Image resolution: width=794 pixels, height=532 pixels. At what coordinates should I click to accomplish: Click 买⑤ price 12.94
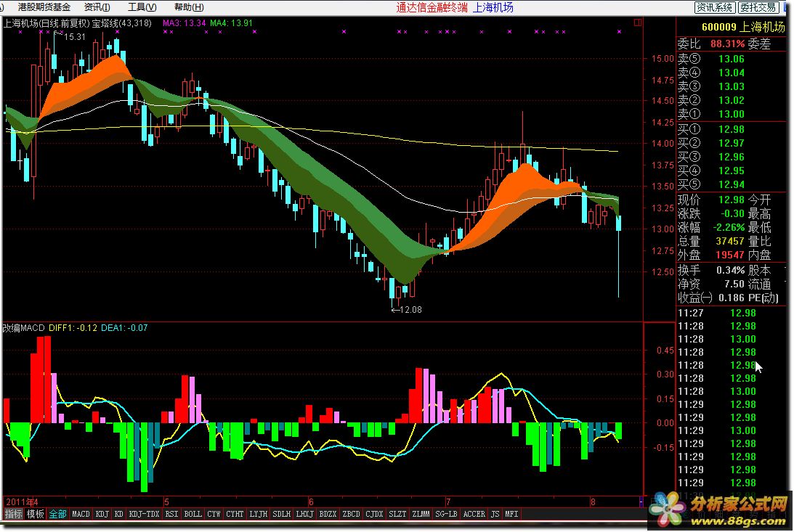732,184
